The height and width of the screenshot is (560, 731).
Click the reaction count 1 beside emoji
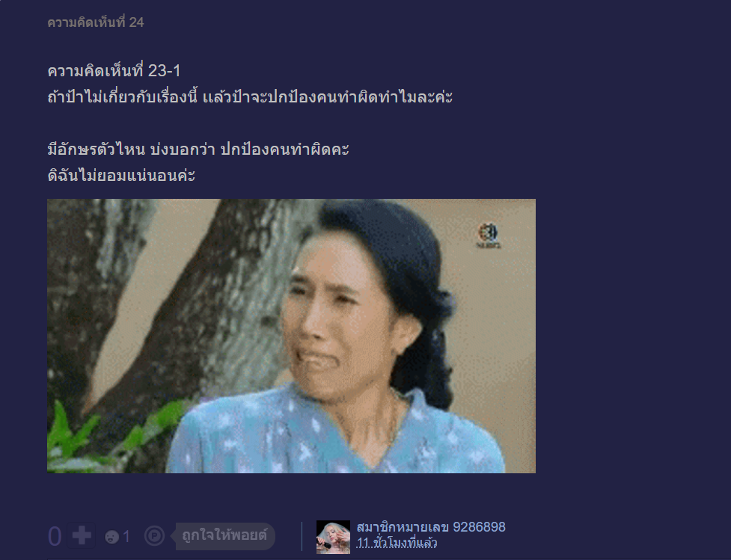pos(126,537)
